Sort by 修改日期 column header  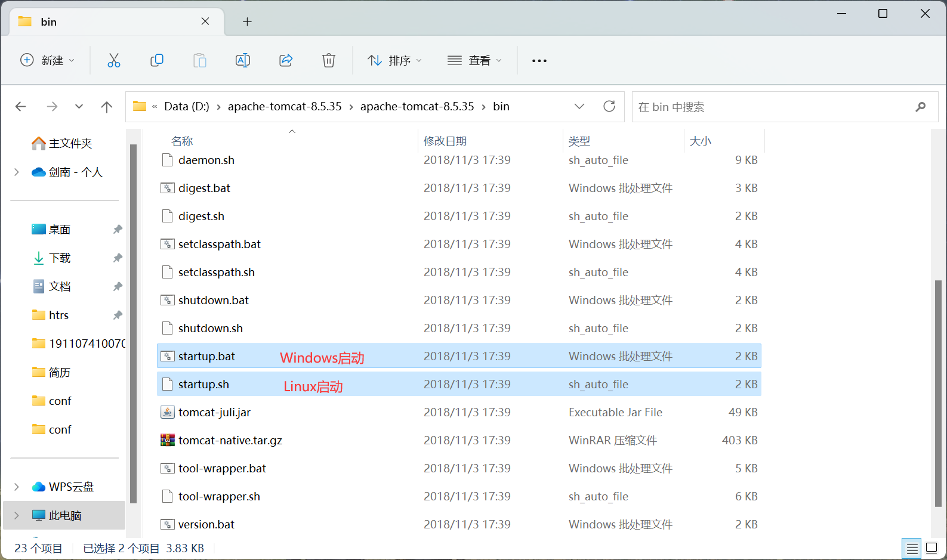445,141
